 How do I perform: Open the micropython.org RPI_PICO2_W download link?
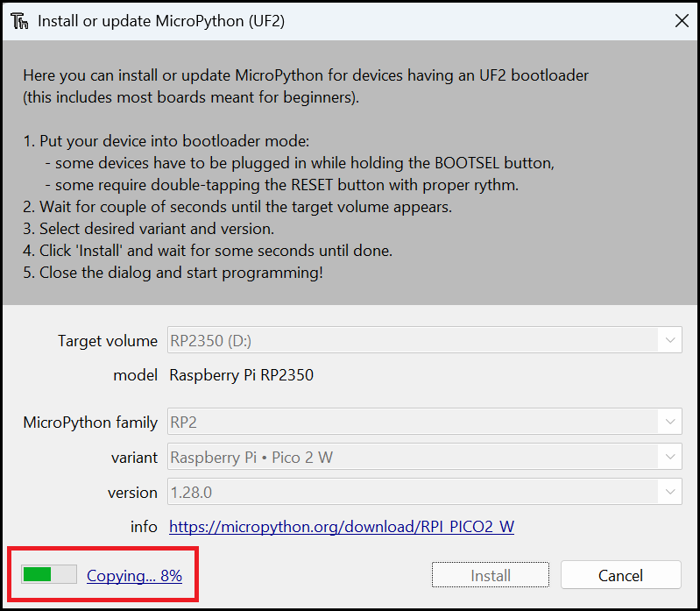click(342, 527)
